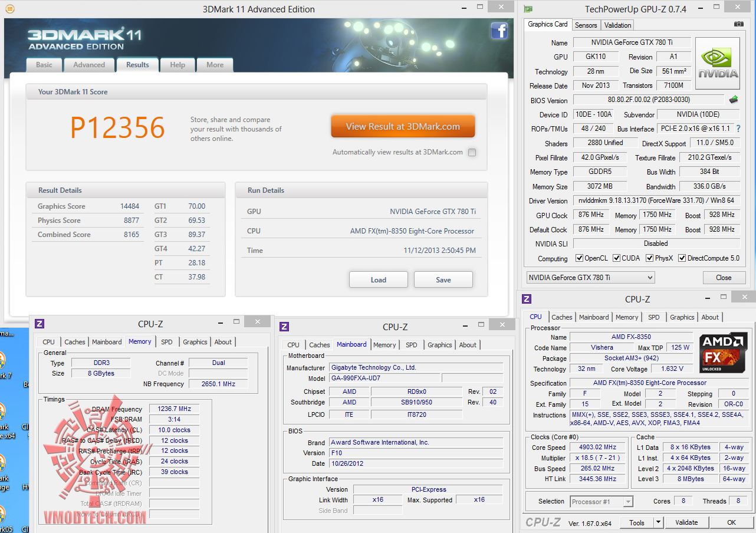Enable automatically view results at 3DMark.com
The width and height of the screenshot is (756, 533).
(472, 152)
